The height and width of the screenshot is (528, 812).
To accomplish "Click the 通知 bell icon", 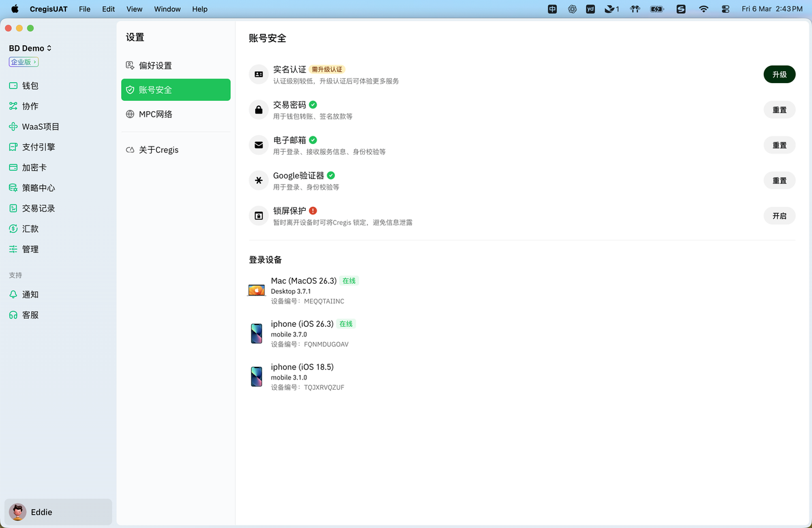I will pos(13,294).
